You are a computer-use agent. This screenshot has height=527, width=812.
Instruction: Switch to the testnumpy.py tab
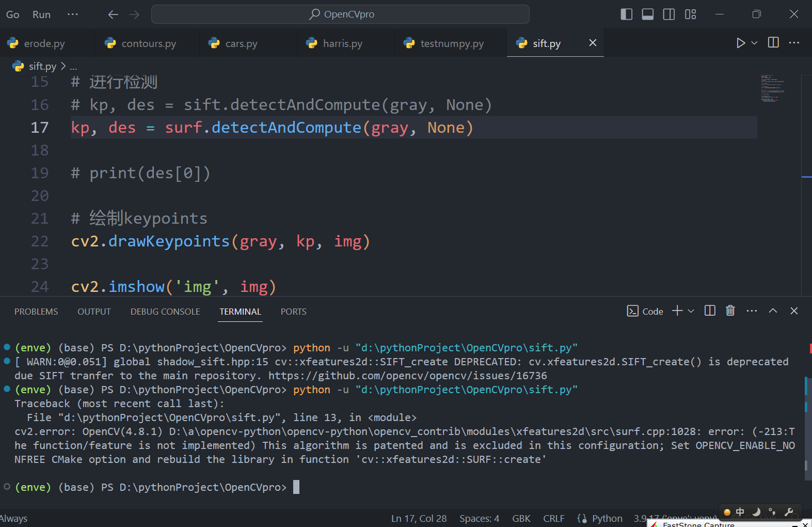(452, 43)
